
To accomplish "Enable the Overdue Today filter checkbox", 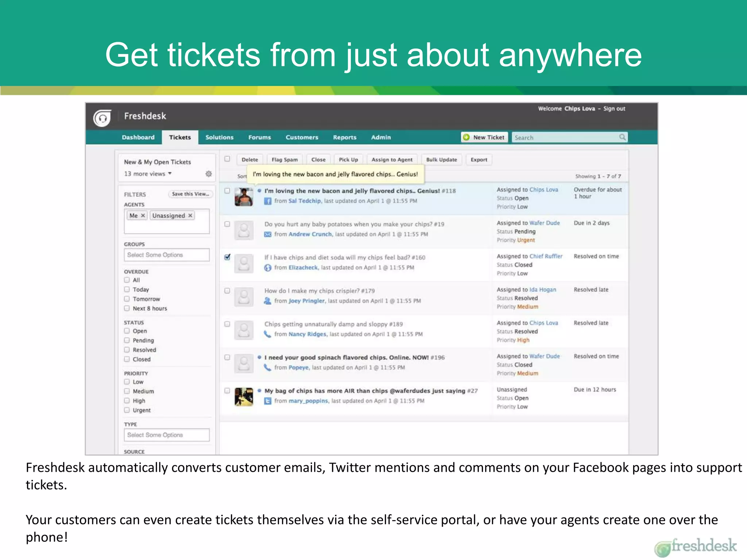I will click(127, 289).
